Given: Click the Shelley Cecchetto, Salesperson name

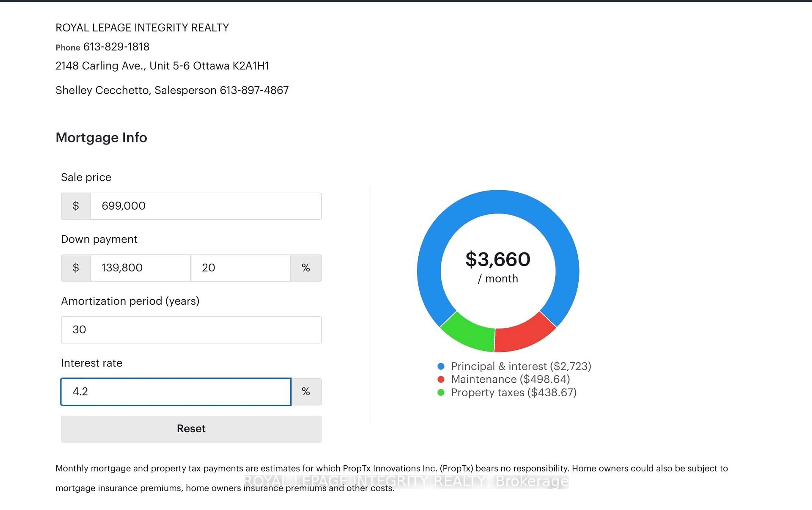Looking at the screenshot, I should point(136,90).
